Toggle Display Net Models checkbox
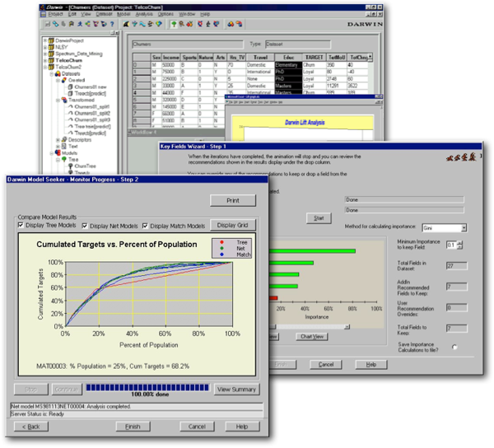494x448 pixels. coord(85,226)
